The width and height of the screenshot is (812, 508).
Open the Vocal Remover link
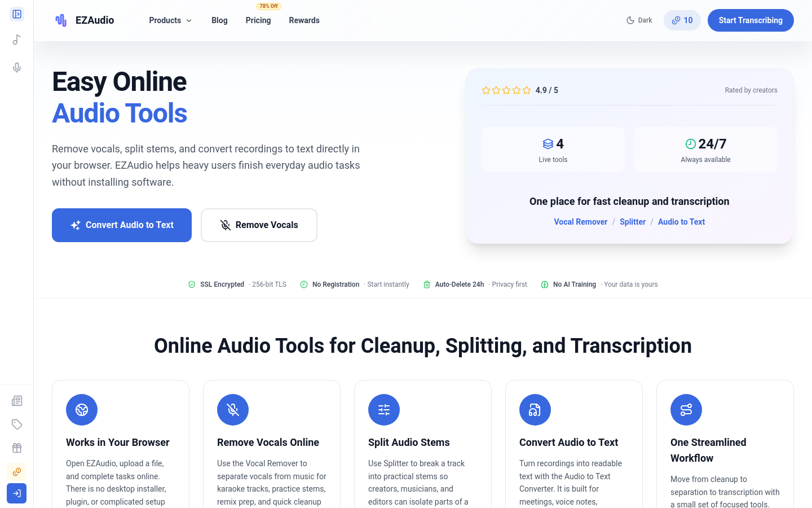coord(581,222)
